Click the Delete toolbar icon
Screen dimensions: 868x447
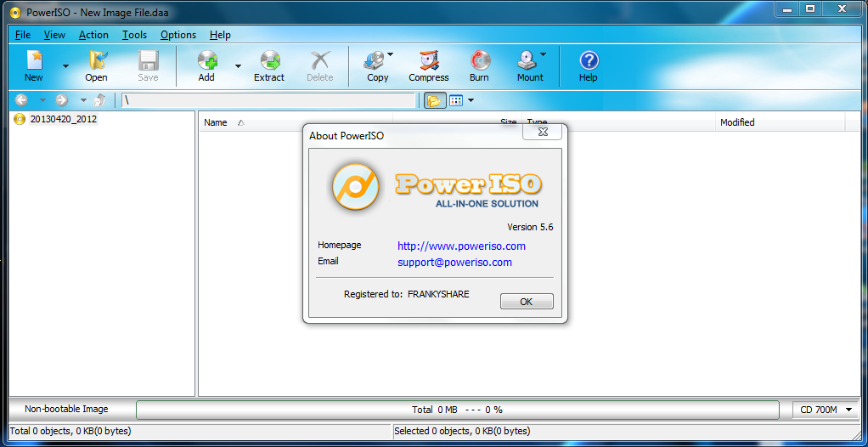pyautogui.click(x=320, y=60)
